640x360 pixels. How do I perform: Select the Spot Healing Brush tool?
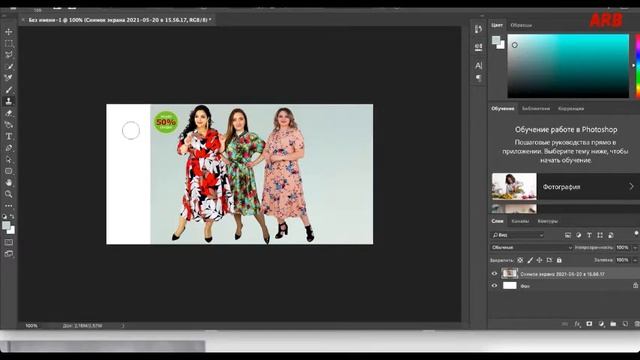tap(9, 78)
